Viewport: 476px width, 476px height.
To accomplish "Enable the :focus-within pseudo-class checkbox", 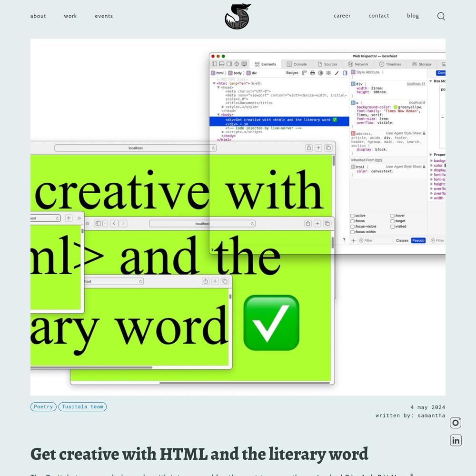I will [352, 232].
